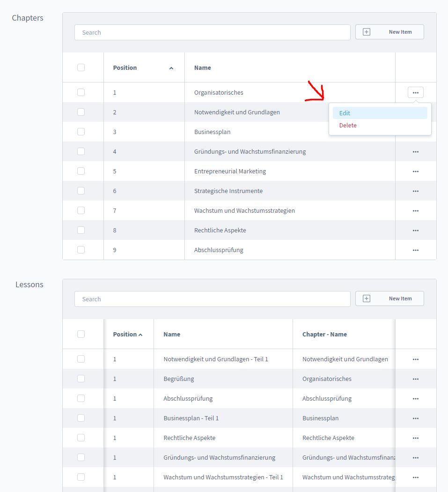This screenshot has height=492, width=448.
Task: Click New Item button in Lessons panel
Action: pos(389,298)
